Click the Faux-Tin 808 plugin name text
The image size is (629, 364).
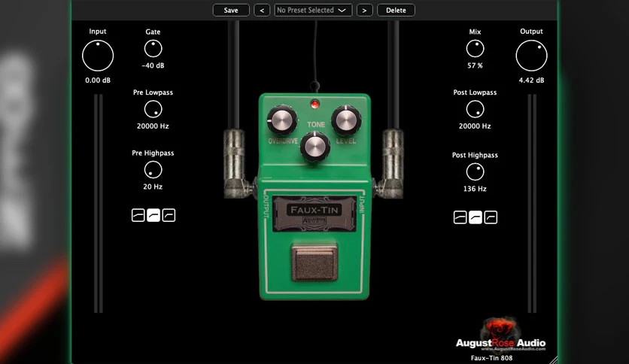tap(491, 358)
